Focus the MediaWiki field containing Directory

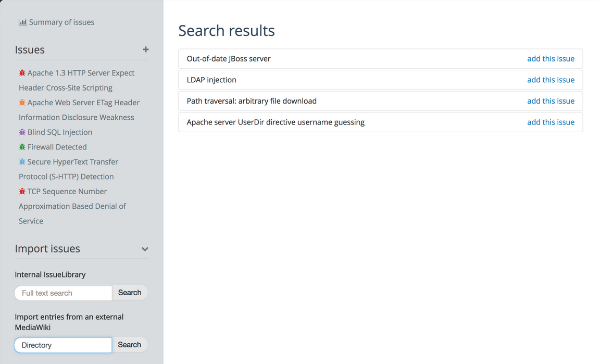pyautogui.click(x=63, y=345)
